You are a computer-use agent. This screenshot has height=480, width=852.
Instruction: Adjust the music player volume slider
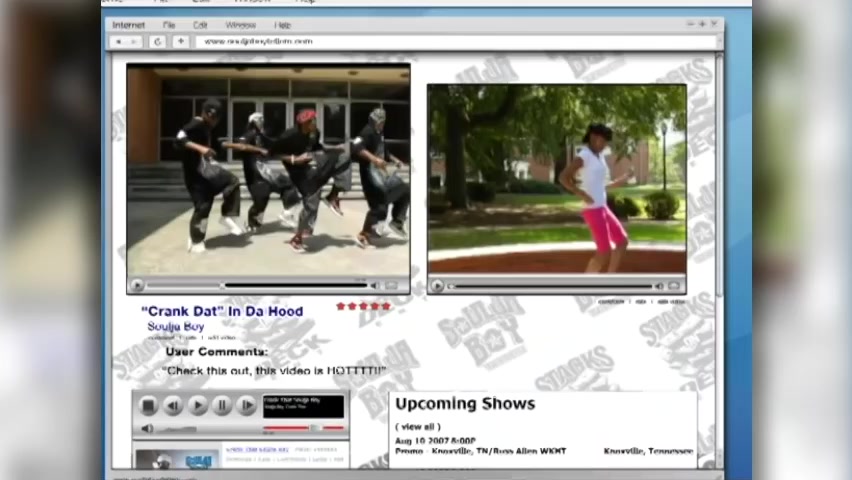[177, 429]
